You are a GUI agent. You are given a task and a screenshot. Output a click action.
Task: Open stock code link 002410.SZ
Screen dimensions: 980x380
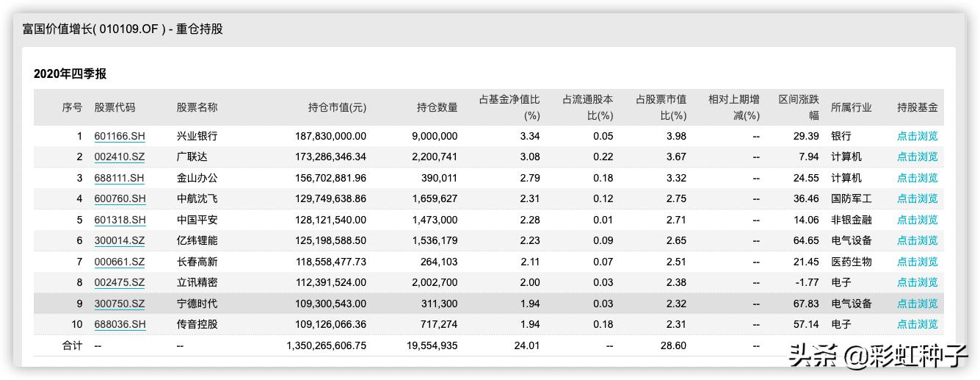(120, 157)
